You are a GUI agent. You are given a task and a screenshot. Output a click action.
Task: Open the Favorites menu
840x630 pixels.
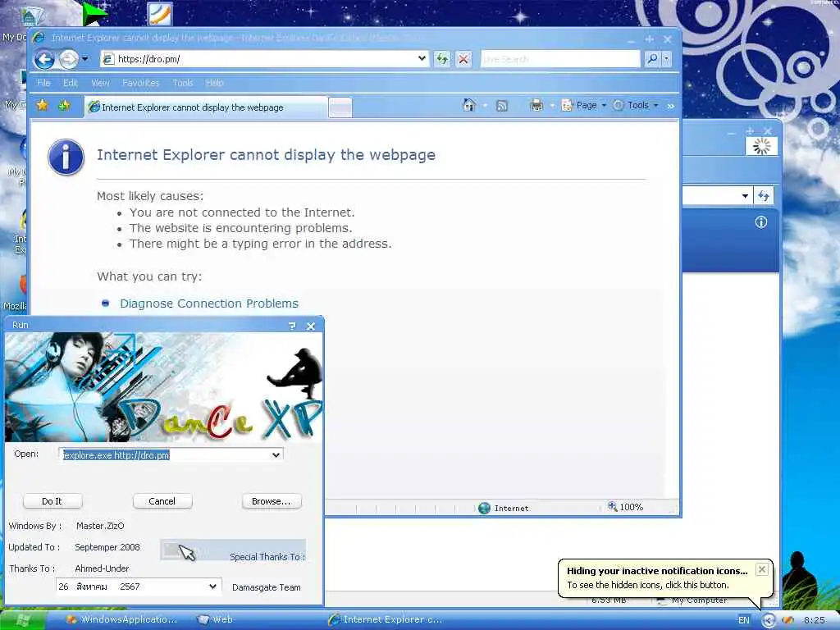pyautogui.click(x=140, y=83)
